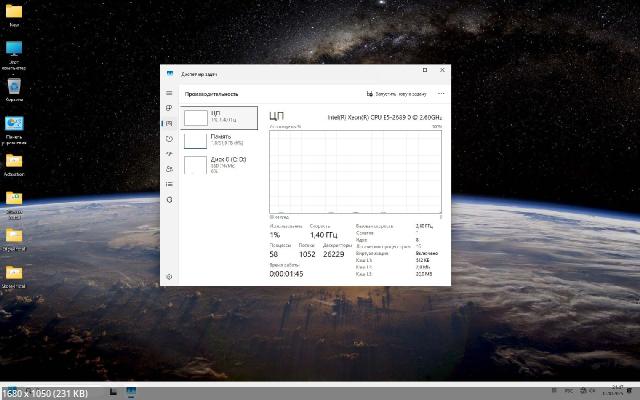Open the Services page icon
Image resolution: width=640 pixels, height=400 pixels.
169,200
